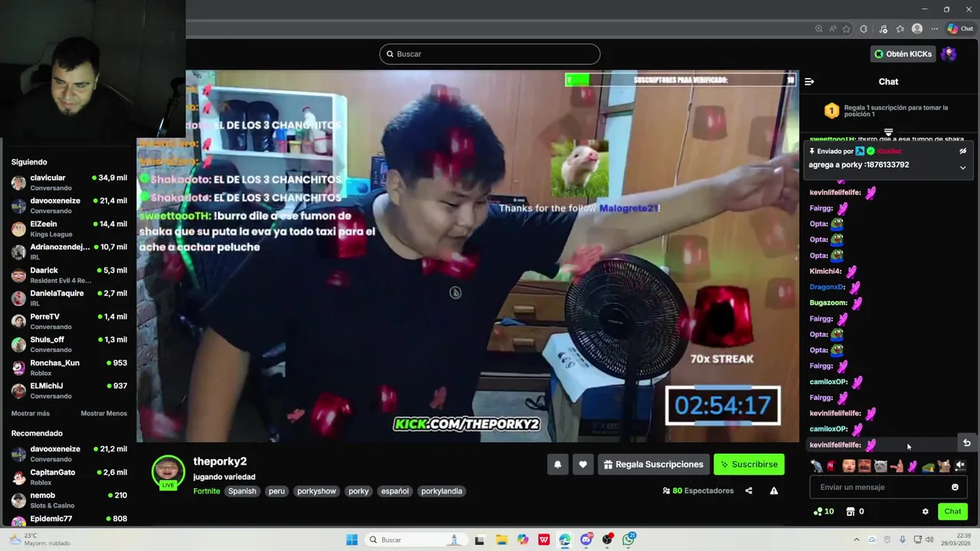
Task: Select the porkylandia tag
Action: coord(442,491)
